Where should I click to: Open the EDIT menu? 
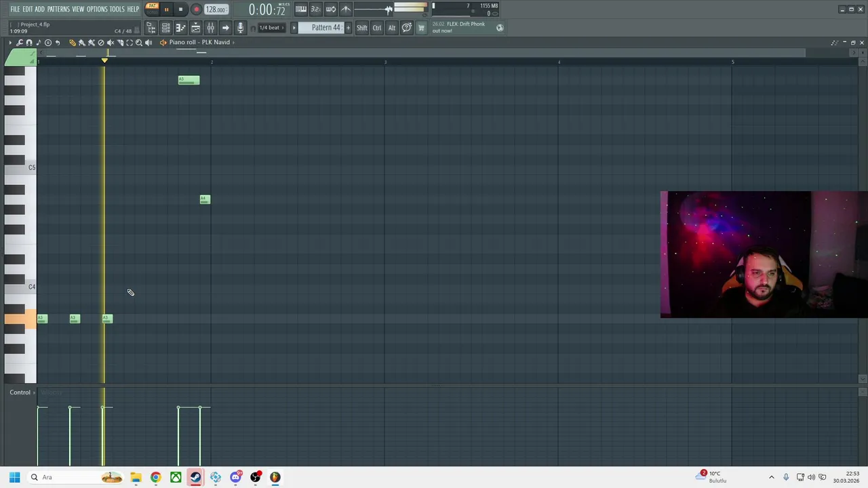point(28,9)
